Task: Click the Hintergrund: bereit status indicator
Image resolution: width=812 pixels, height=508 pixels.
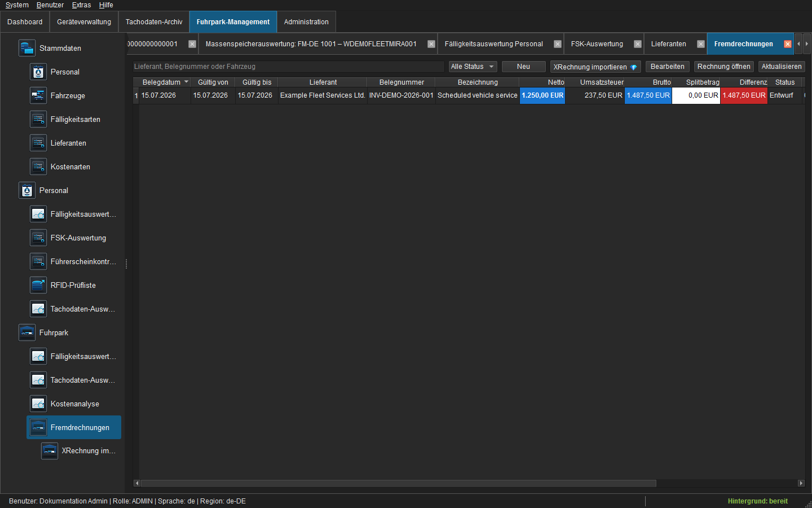Action: [757, 501]
